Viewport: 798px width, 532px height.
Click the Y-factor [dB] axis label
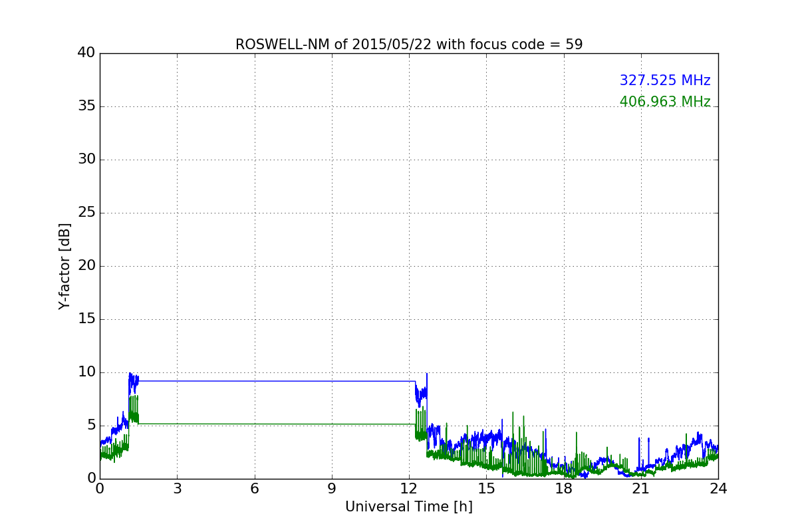(x=65, y=266)
